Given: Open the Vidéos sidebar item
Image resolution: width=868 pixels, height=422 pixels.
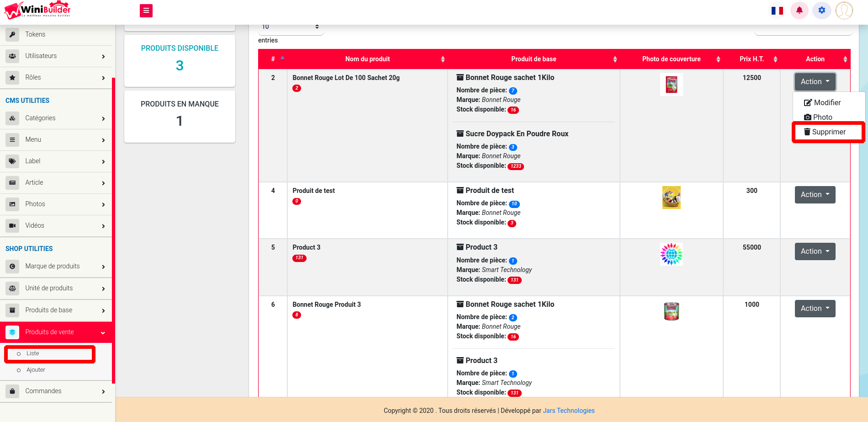Looking at the screenshot, I should [x=56, y=225].
